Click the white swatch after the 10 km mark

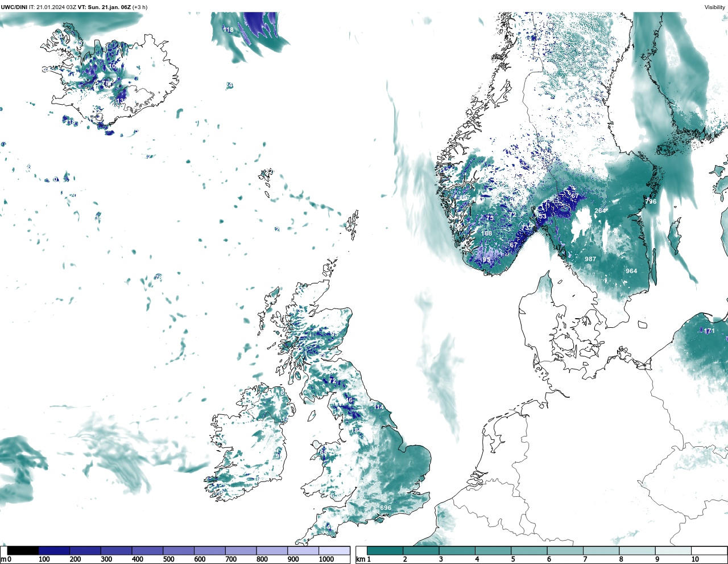[709, 550]
